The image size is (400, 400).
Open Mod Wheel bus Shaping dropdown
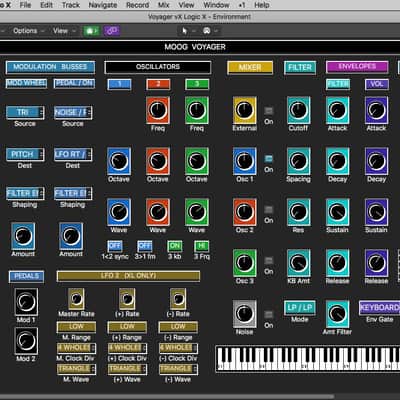click(x=25, y=193)
